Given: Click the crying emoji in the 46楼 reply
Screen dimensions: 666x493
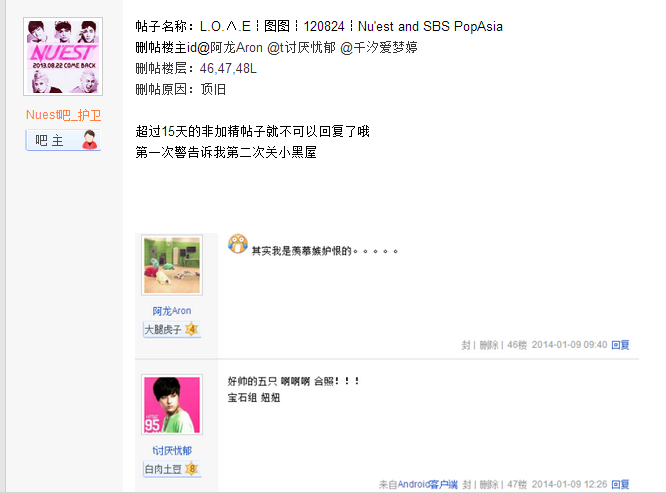Looking at the screenshot, I should point(238,244).
